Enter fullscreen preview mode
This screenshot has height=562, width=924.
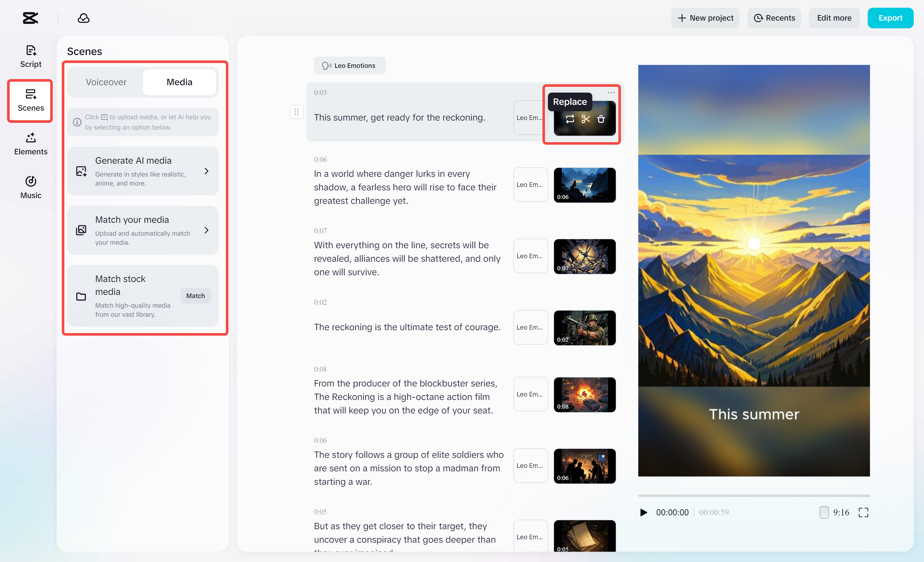[x=863, y=512]
